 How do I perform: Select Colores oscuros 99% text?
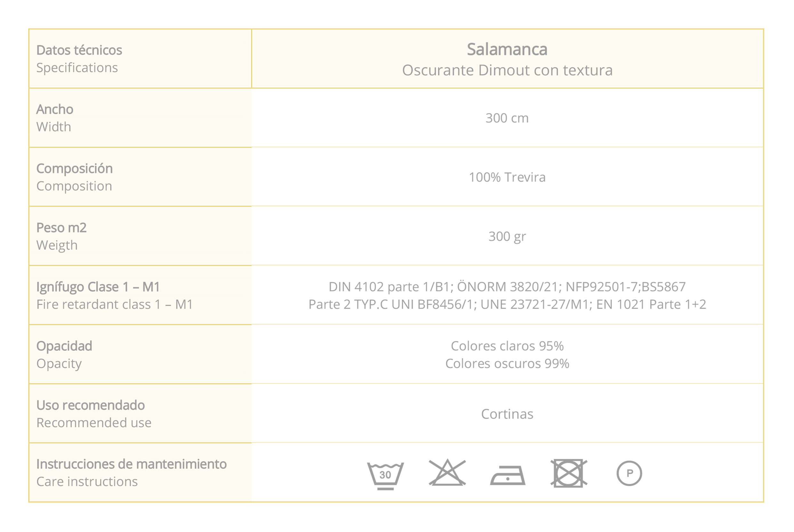[507, 364]
